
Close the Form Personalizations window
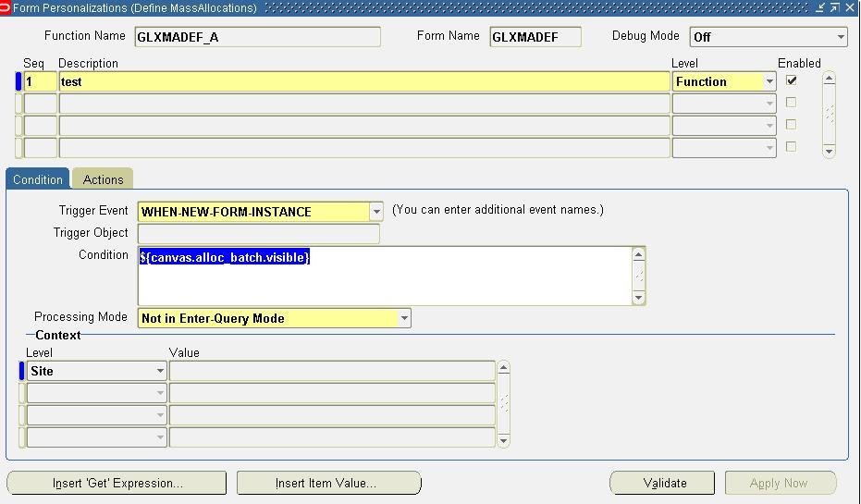850,7
